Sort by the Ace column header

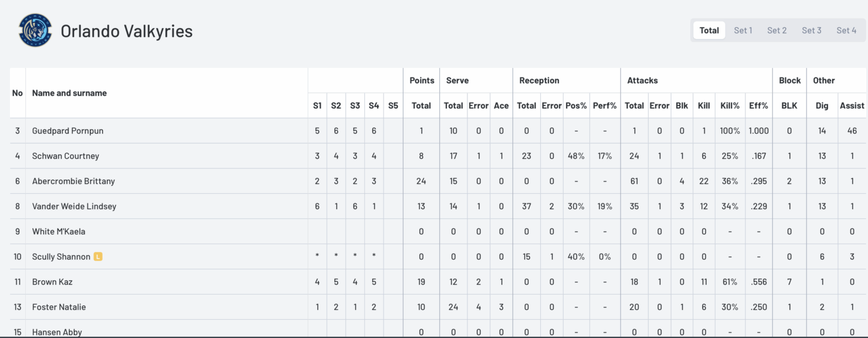501,105
